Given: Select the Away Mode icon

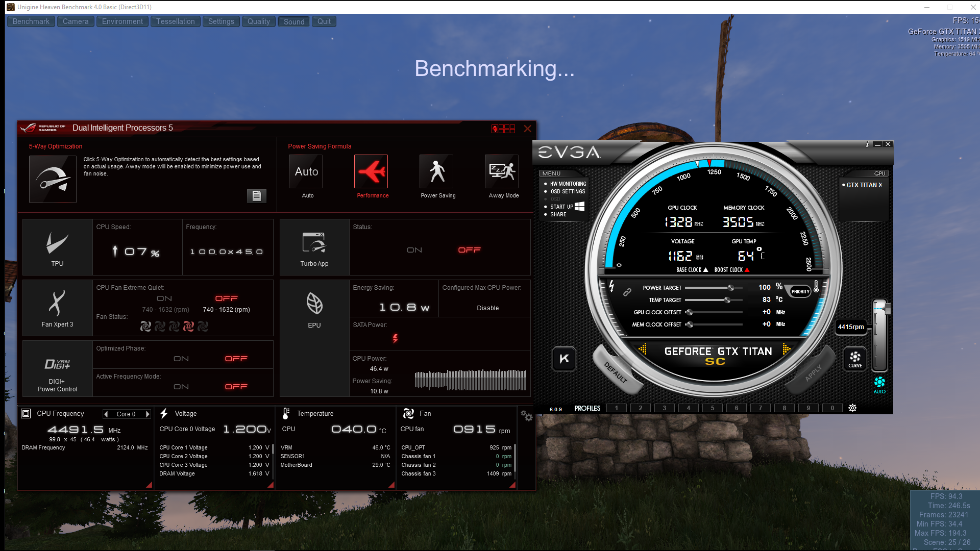Looking at the screenshot, I should 502,171.
